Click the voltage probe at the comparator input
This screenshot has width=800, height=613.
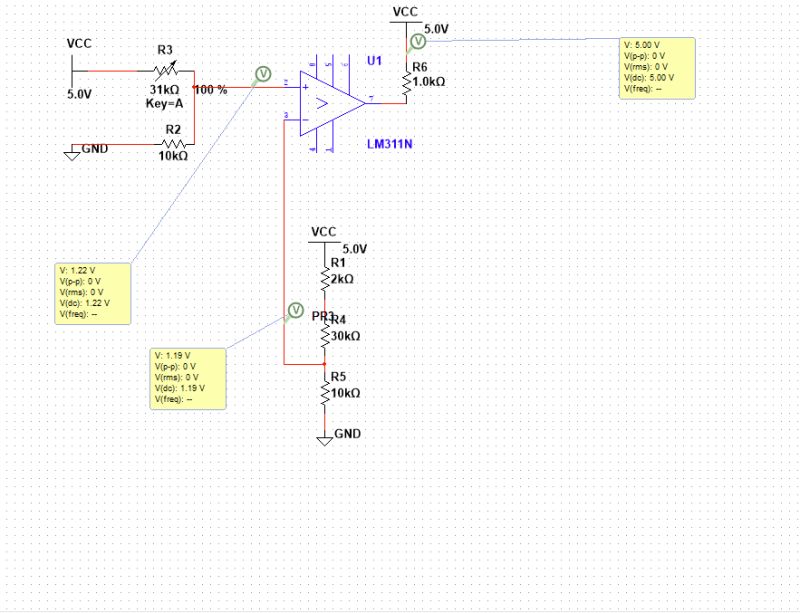pos(264,73)
